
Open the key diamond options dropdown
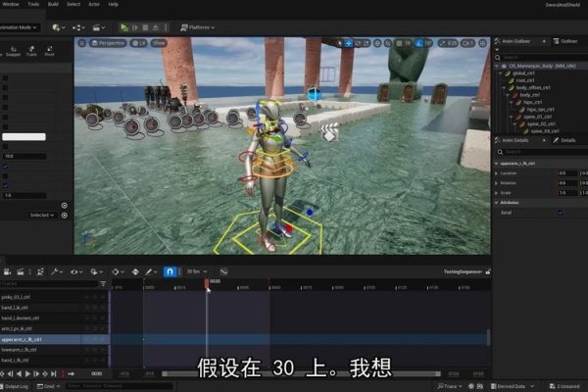(x=119, y=272)
